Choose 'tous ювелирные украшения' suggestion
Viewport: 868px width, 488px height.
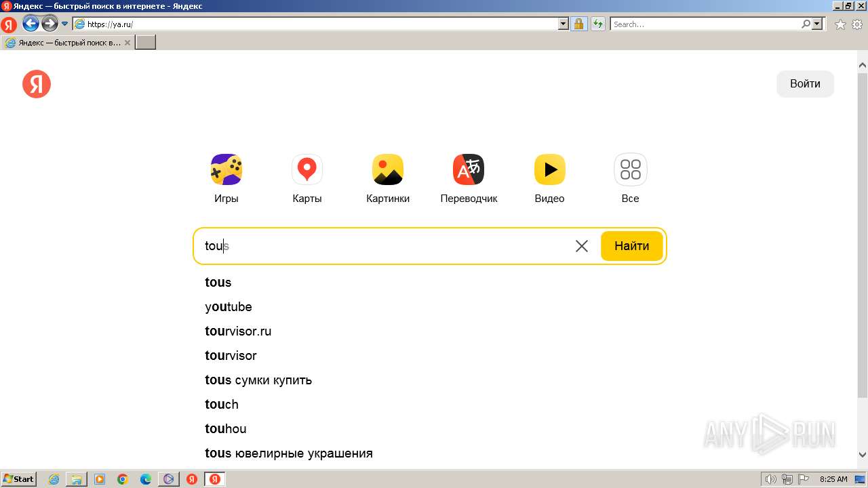(x=289, y=453)
